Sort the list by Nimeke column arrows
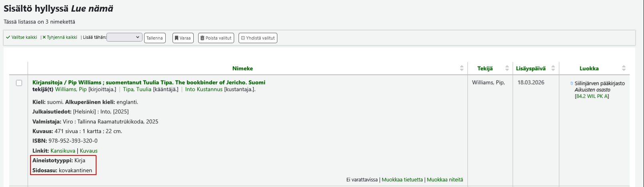 click(x=461, y=68)
